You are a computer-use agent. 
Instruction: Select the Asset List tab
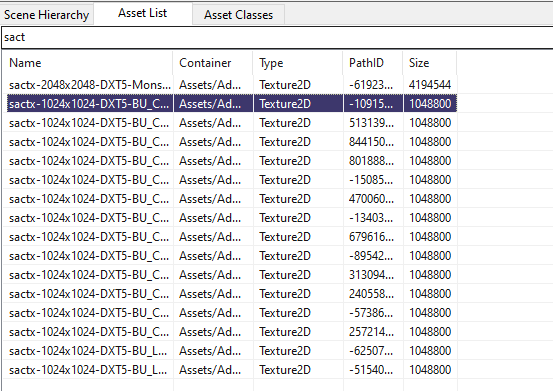point(142,13)
